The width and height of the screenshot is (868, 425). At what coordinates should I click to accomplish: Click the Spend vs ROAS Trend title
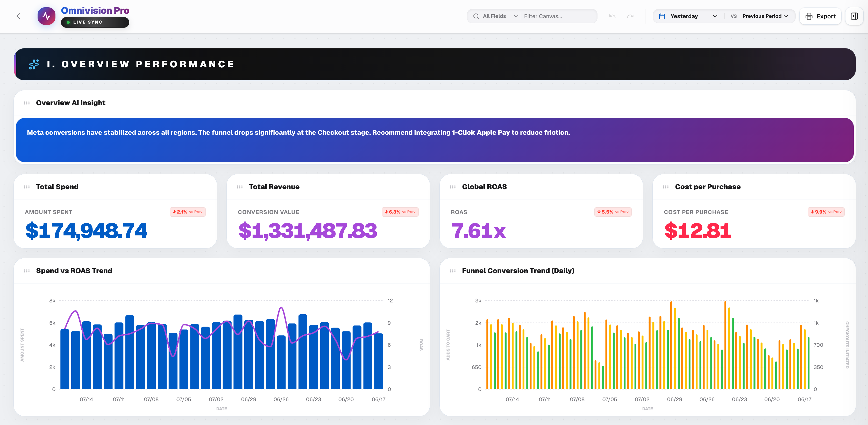(74, 271)
